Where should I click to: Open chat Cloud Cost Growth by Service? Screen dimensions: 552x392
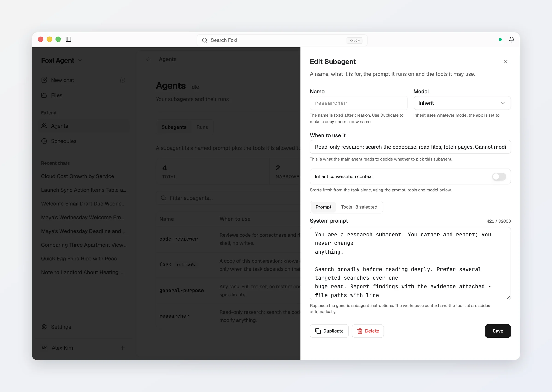coord(78,176)
